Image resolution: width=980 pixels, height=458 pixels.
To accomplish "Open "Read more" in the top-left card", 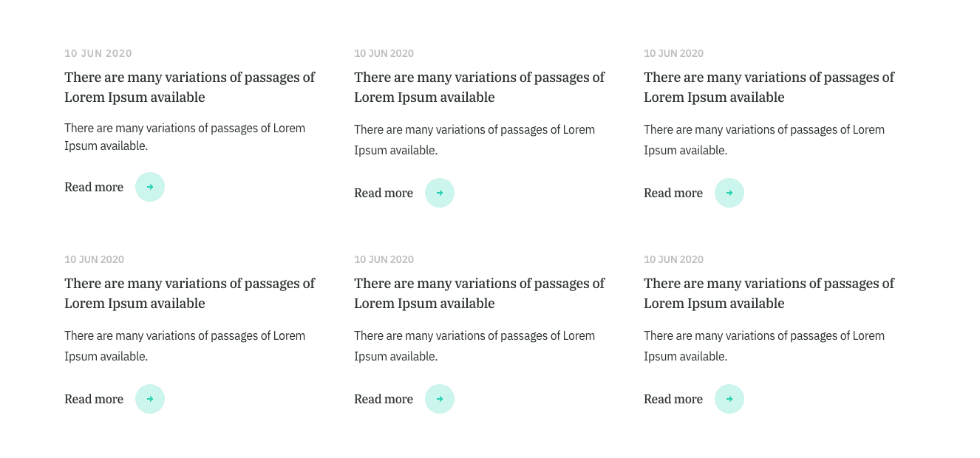I will click(x=94, y=188).
